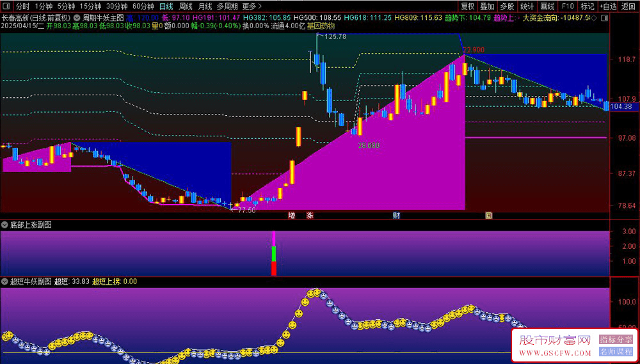This screenshot has height=364, width=640.
Task: Click the 超短: 33.83 indicator value
Action: (72, 281)
